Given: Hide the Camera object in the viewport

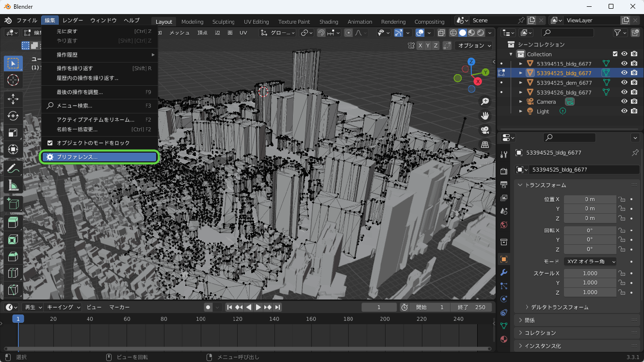Looking at the screenshot, I should [x=625, y=101].
